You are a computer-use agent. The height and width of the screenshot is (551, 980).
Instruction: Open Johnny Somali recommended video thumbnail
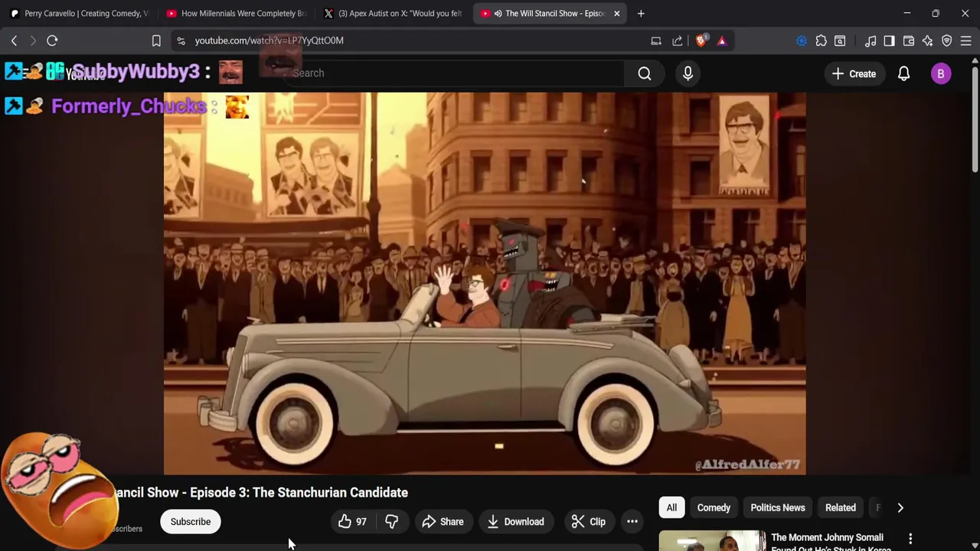point(712,541)
